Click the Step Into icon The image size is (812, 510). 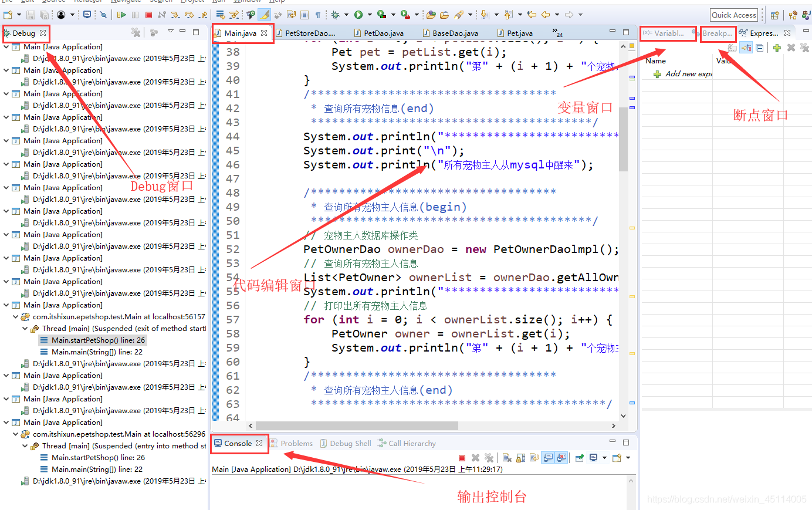point(175,15)
